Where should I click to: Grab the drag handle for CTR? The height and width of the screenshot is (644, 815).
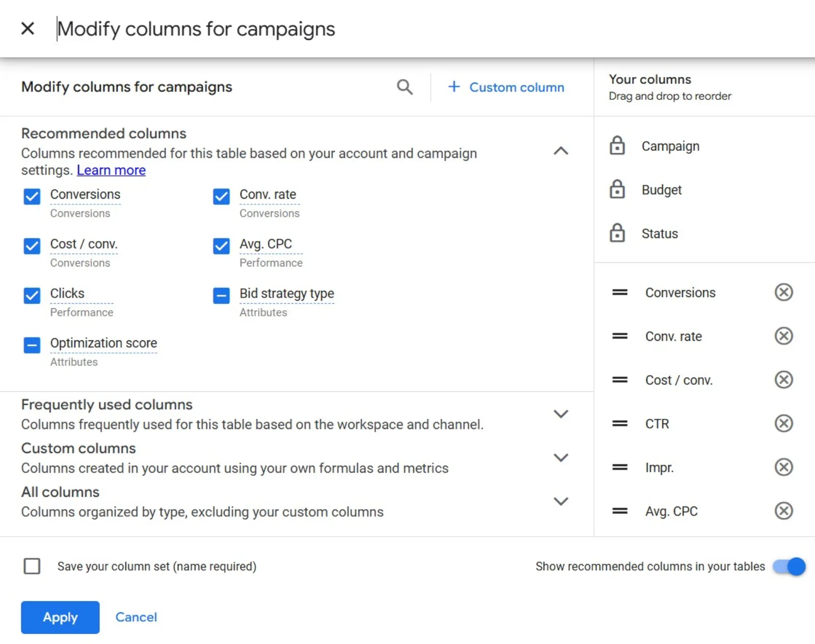(620, 423)
